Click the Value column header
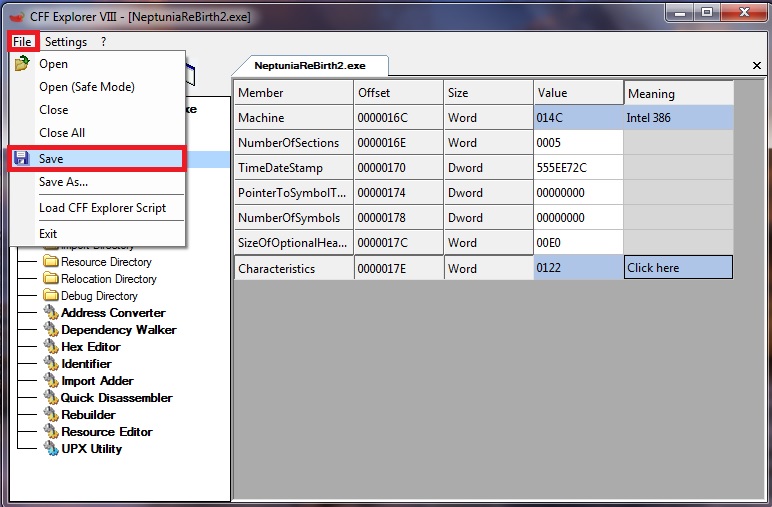The width and height of the screenshot is (772, 507). click(579, 93)
